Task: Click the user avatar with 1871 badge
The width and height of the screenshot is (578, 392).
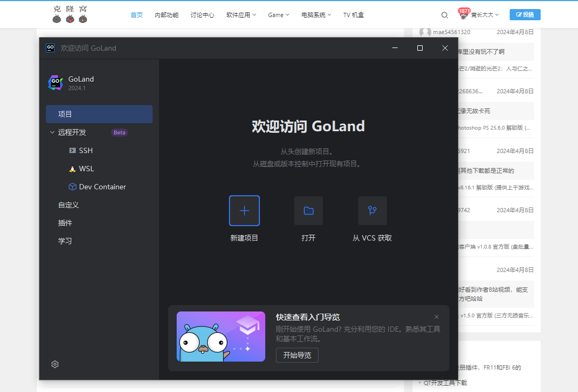Action: point(463,14)
